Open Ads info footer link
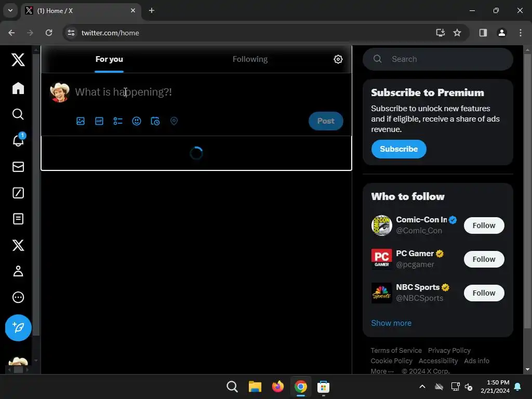 click(x=477, y=361)
